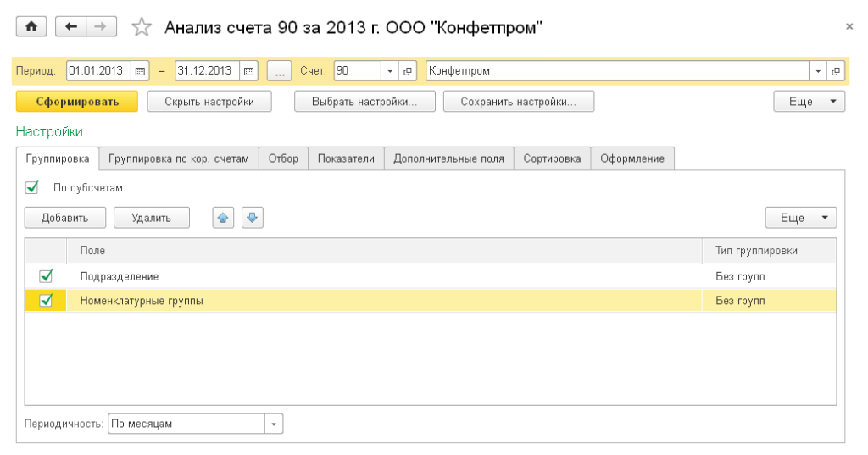Open calendar for start date 01.01.2013
The width and height of the screenshot is (868, 455).
coord(141,71)
